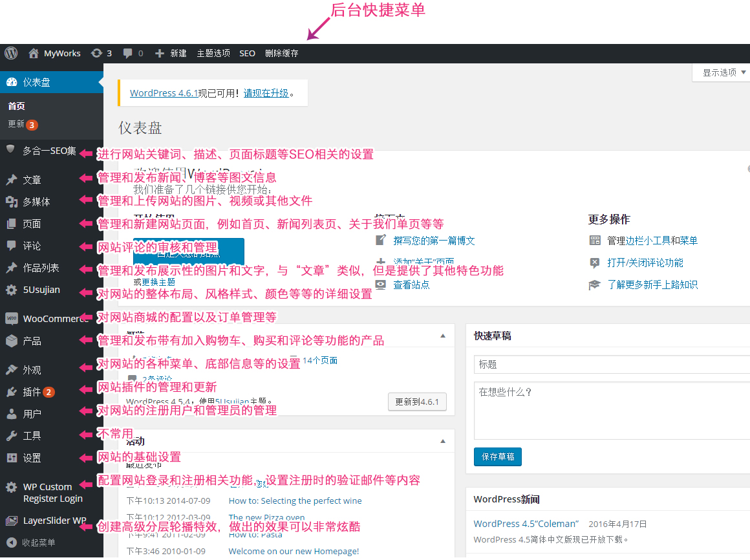Image resolution: width=750 pixels, height=560 pixels.
Task: Open the WordPress 4.6.1 update notice link
Action: click(x=164, y=92)
